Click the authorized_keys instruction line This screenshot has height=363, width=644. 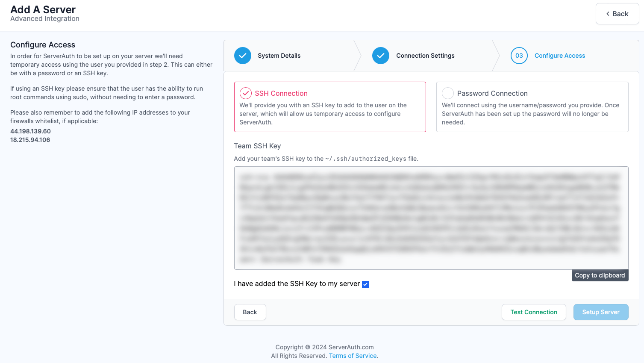coord(326,159)
